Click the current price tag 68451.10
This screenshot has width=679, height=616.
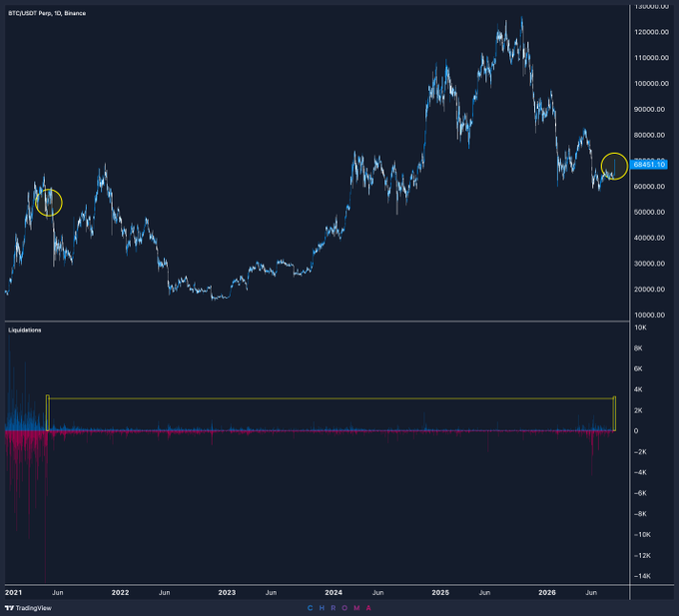coord(649,165)
